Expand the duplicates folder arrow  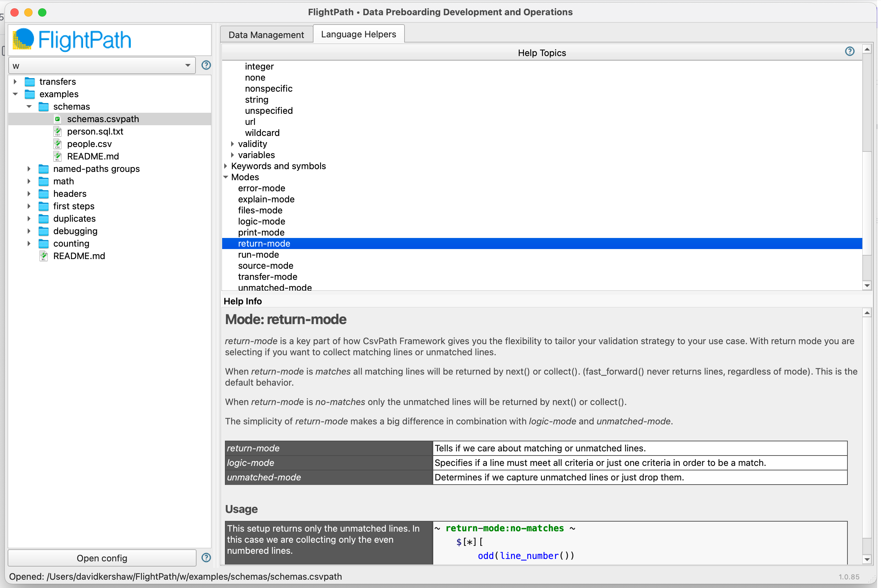pyautogui.click(x=29, y=219)
